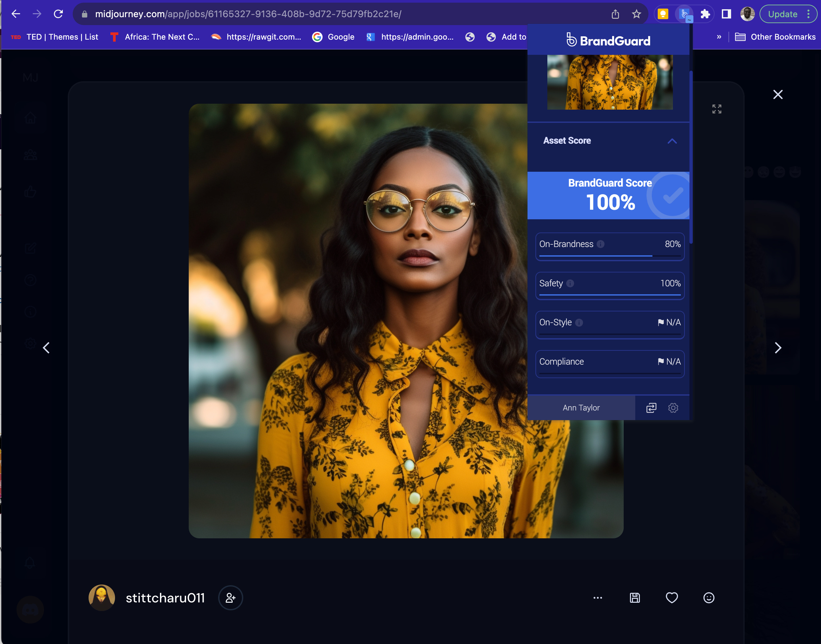Like the image with the heart icon
This screenshot has height=644, width=821.
coord(672,598)
